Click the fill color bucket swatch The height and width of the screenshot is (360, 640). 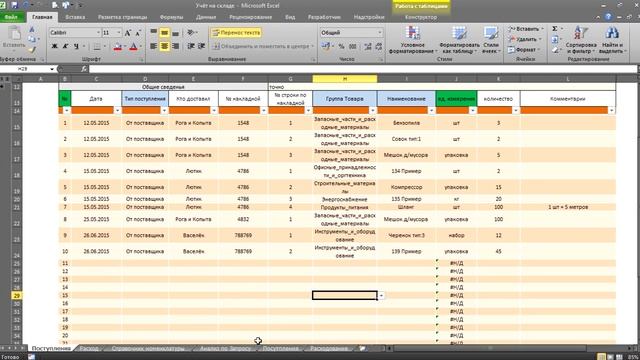click(118, 47)
